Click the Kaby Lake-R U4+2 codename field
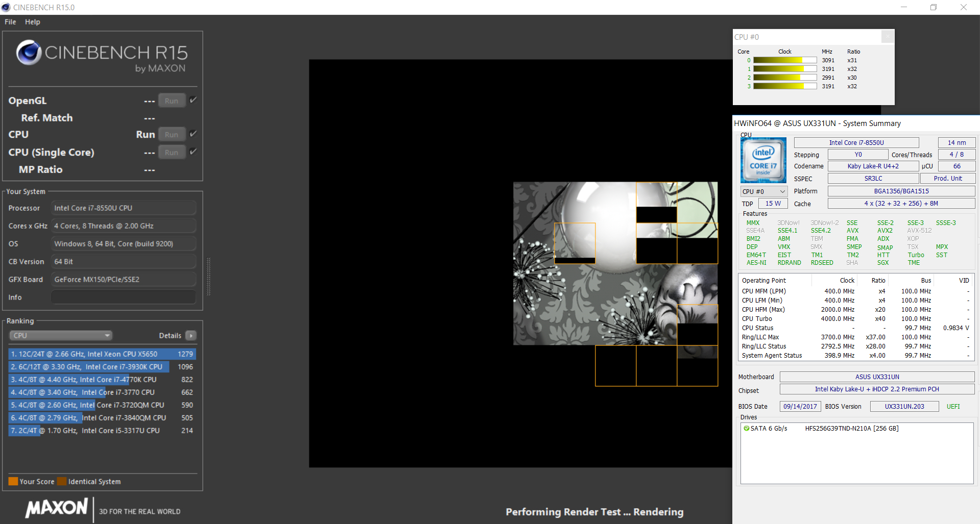Image resolution: width=980 pixels, height=524 pixels. [873, 166]
